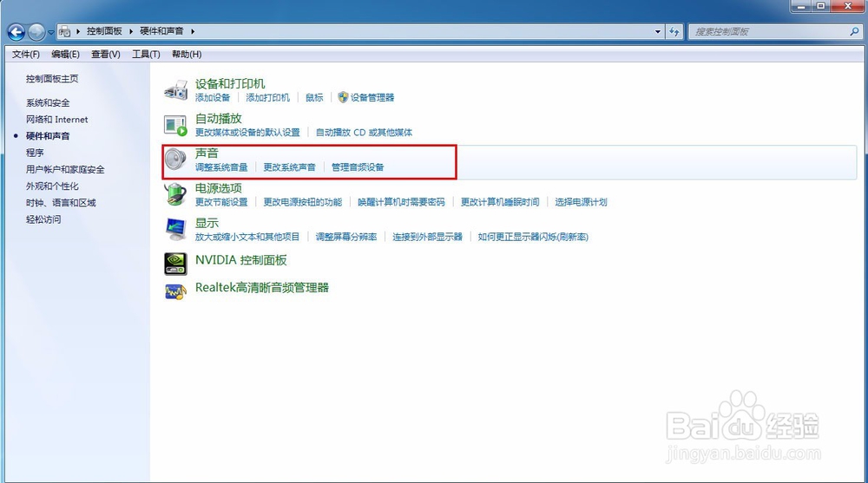Click the 调整屏幕分辨率 link

pos(346,237)
